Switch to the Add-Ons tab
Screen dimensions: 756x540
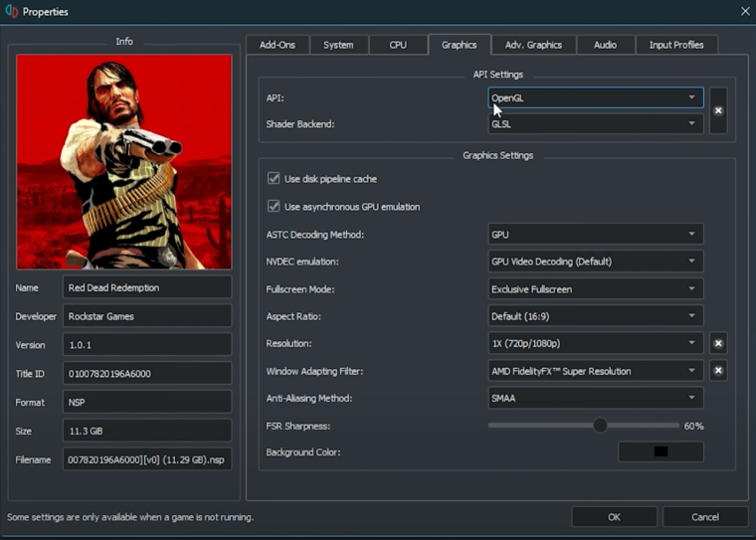pyautogui.click(x=278, y=45)
